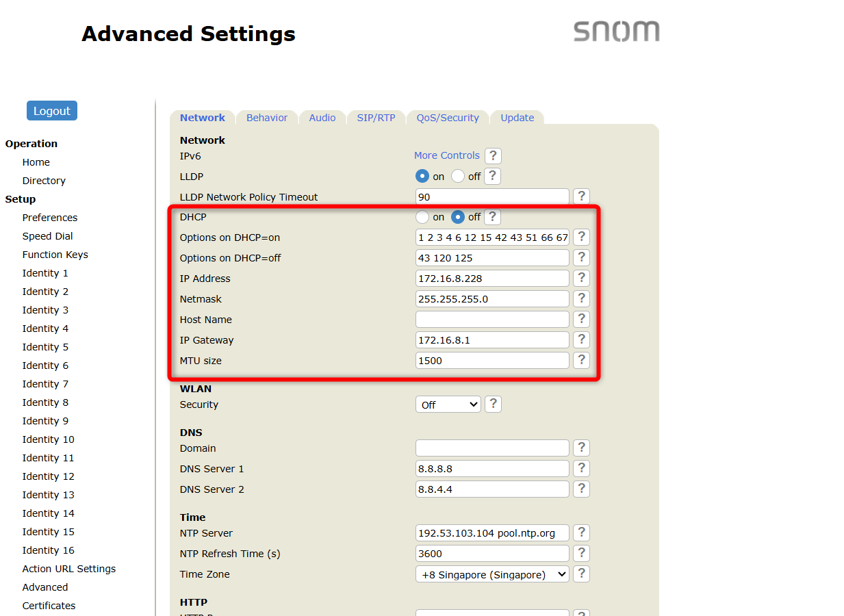844x616 pixels.
Task: Click help icon for DNS Server 1
Action: click(581, 469)
